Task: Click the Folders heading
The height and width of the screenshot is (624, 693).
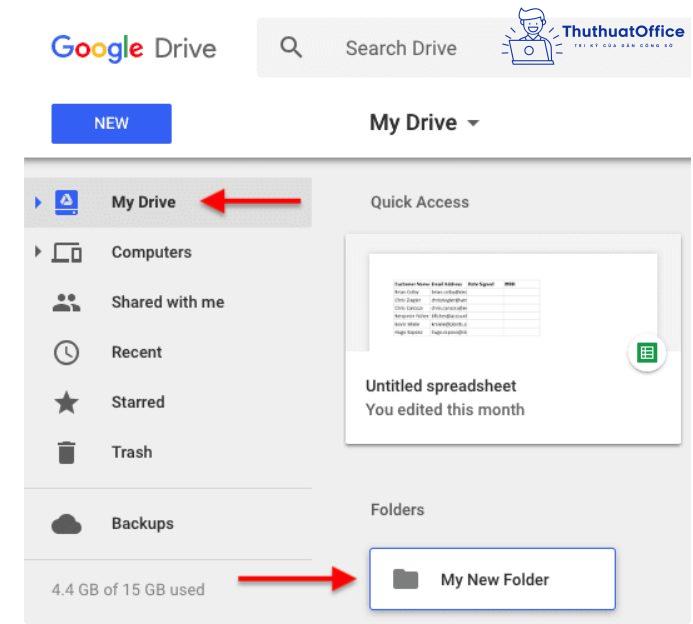Action: coord(397,510)
